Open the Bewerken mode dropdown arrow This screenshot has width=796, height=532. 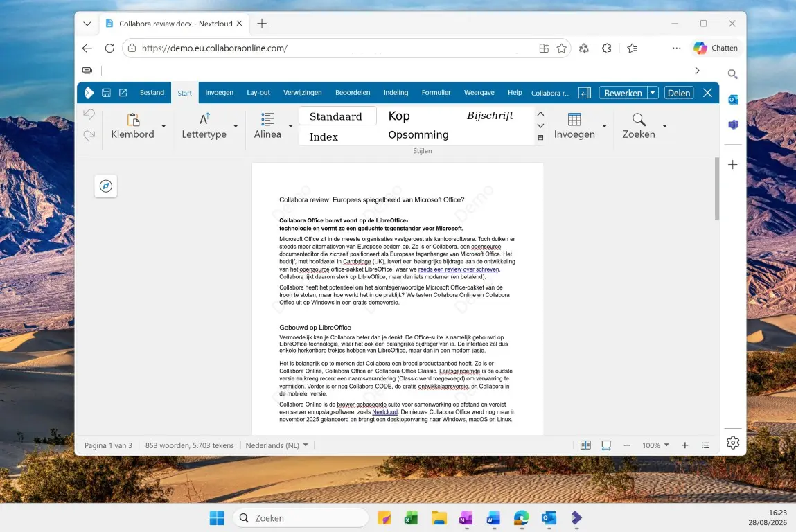pyautogui.click(x=653, y=93)
